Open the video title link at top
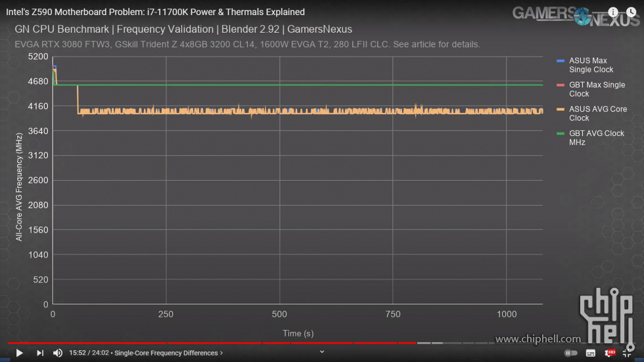The image size is (644, 362). (155, 12)
